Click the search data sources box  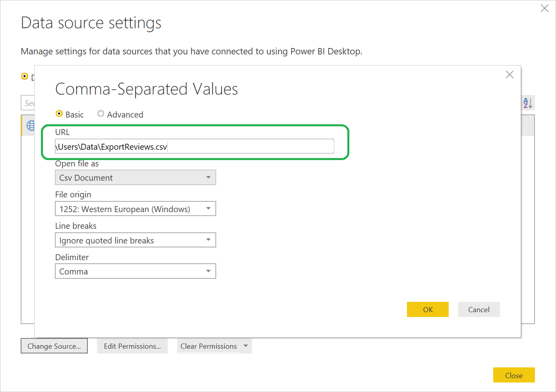(29, 103)
